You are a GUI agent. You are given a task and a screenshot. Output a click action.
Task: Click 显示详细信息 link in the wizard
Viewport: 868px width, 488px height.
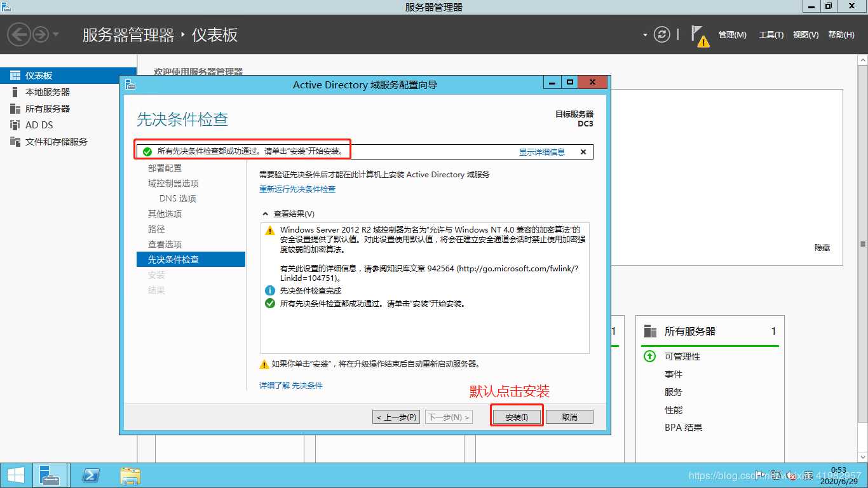click(x=542, y=152)
